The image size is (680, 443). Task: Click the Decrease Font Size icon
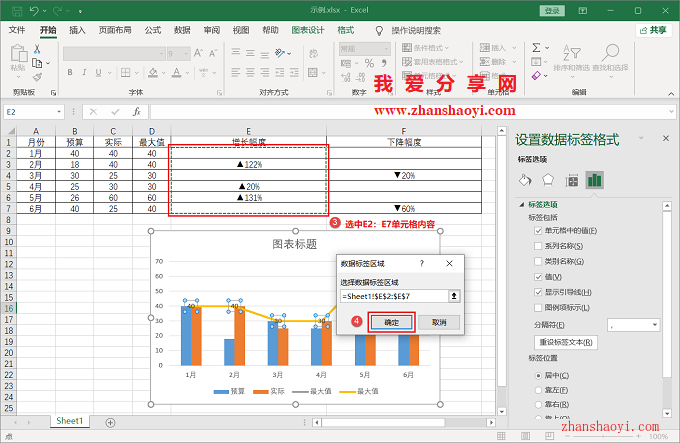pos(213,53)
